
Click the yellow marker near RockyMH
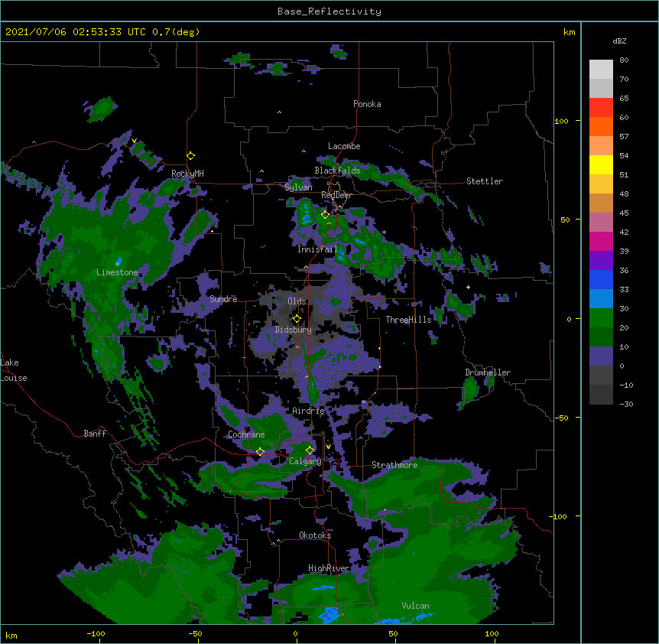(x=191, y=155)
